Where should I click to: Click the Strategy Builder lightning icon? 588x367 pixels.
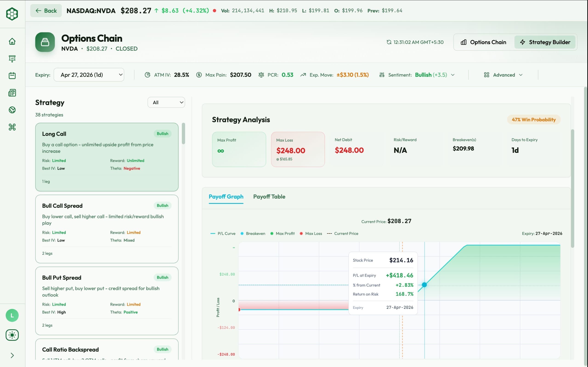coord(523,42)
